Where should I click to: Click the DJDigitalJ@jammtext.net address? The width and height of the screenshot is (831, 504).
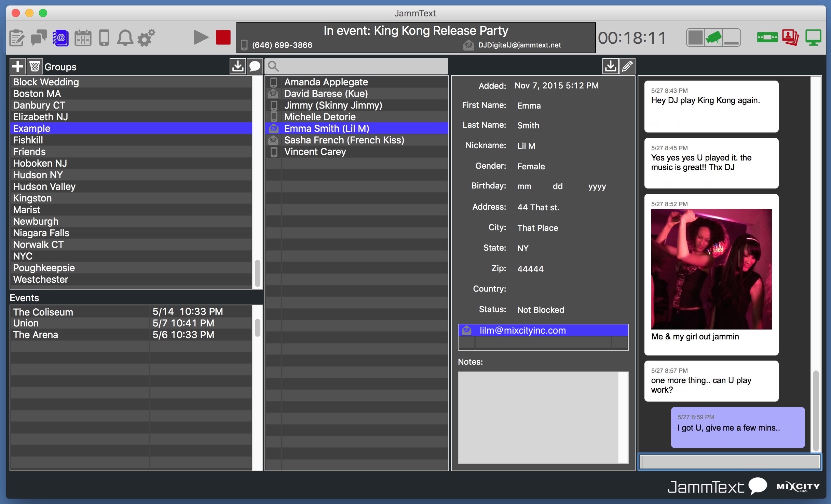[x=519, y=45]
